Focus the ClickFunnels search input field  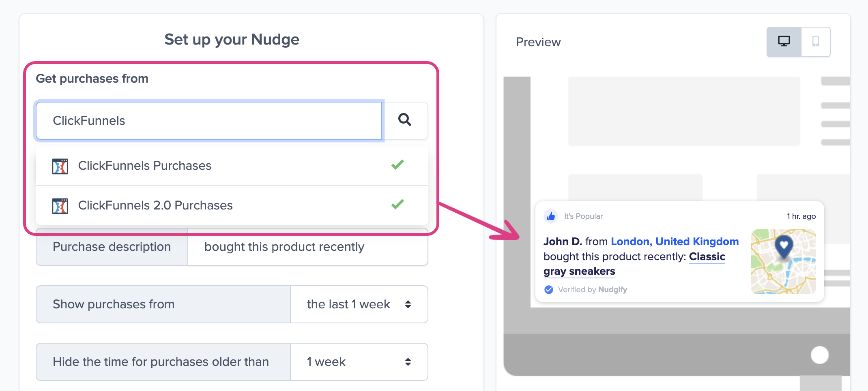pyautogui.click(x=209, y=121)
